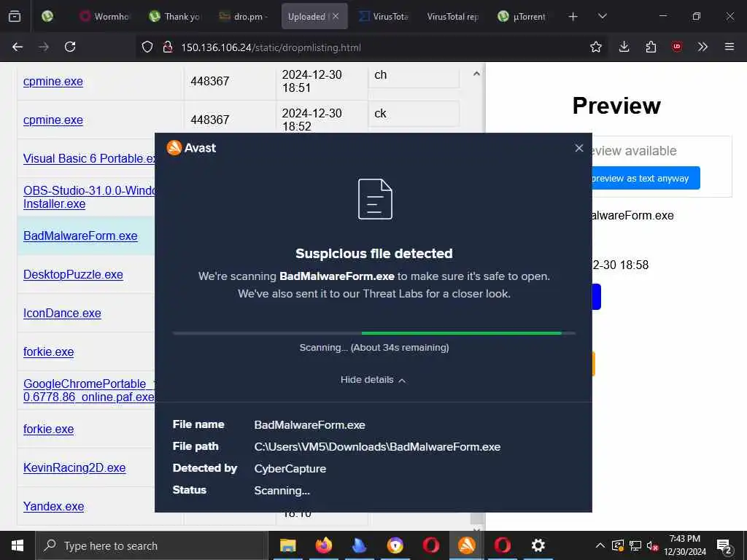This screenshot has width=747, height=560.
Task: Open forkie.exe link below IconDance.exe
Action: (x=49, y=352)
